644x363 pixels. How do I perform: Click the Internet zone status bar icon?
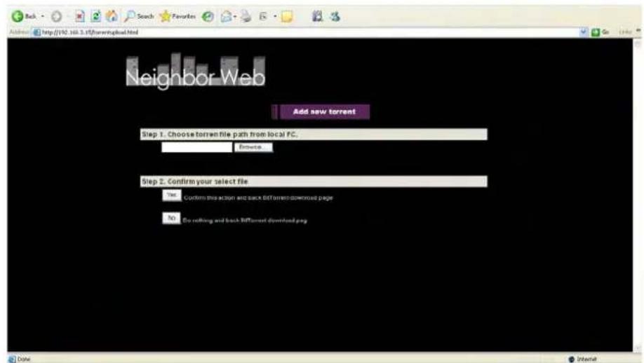click(571, 359)
